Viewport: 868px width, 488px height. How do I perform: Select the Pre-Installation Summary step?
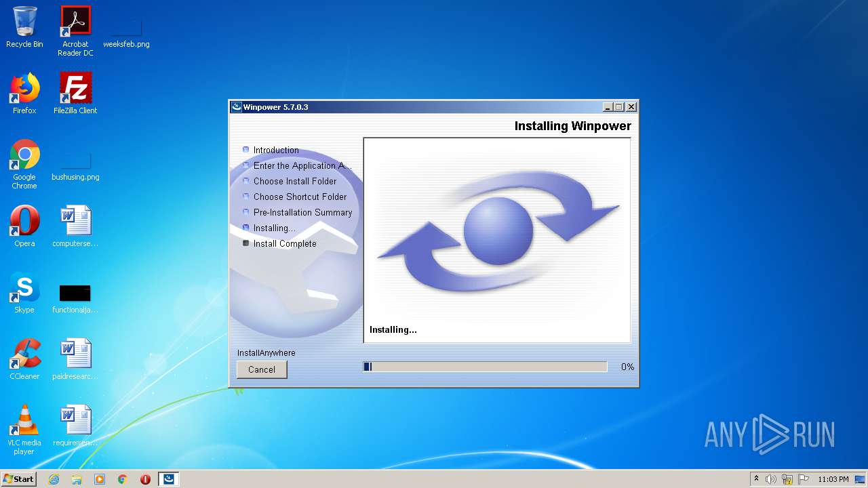(x=302, y=212)
